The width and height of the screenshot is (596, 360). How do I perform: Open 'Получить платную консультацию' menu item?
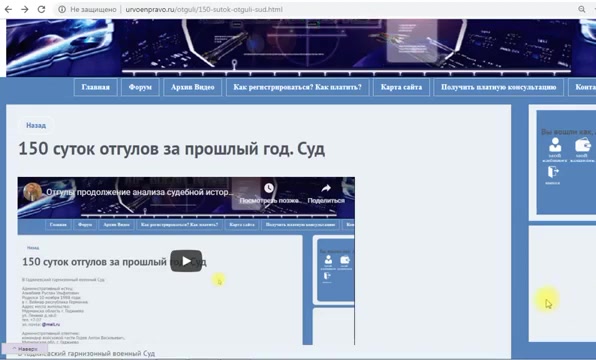pos(499,87)
